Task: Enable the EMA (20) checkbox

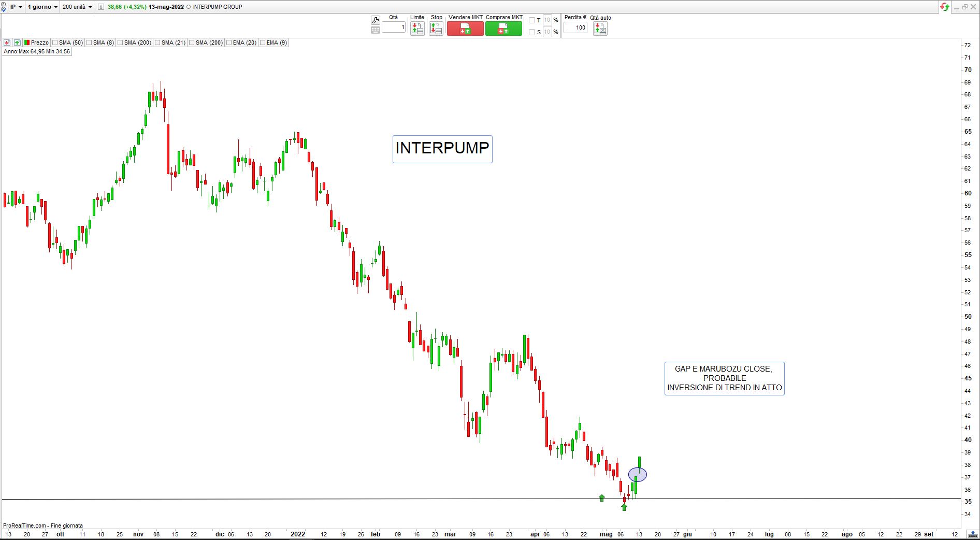Action: (229, 42)
